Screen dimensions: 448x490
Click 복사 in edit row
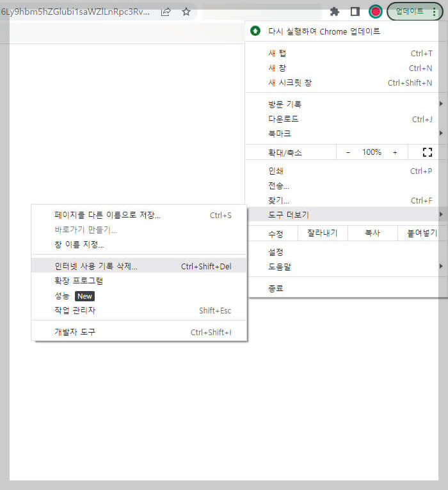click(x=372, y=233)
